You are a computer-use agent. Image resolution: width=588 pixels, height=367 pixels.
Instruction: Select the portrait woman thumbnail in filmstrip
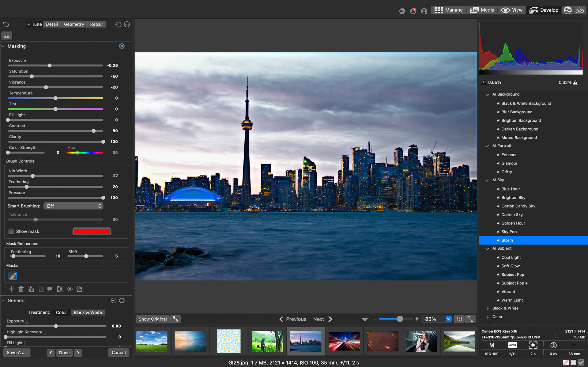point(421,341)
